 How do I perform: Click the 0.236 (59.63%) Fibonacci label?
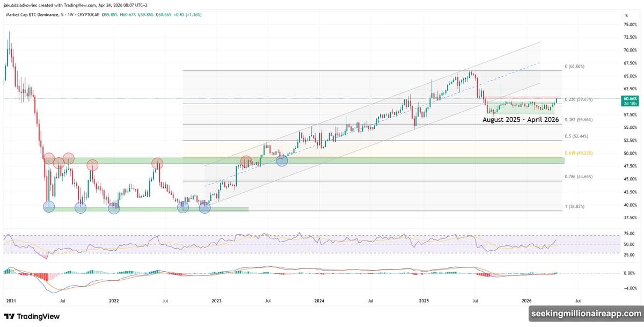point(580,98)
